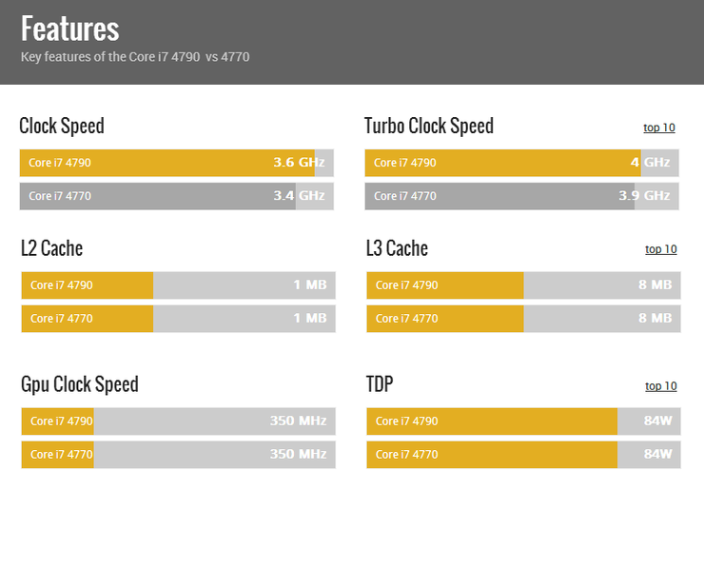
Task: Click the L2 Cache section title
Action: (x=51, y=248)
